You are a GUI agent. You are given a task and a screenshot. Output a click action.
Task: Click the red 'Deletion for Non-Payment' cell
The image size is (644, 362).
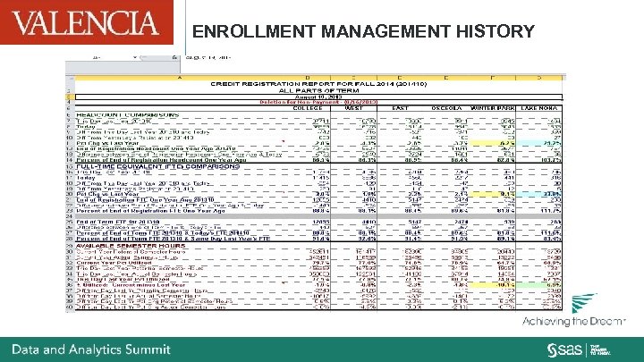click(318, 102)
